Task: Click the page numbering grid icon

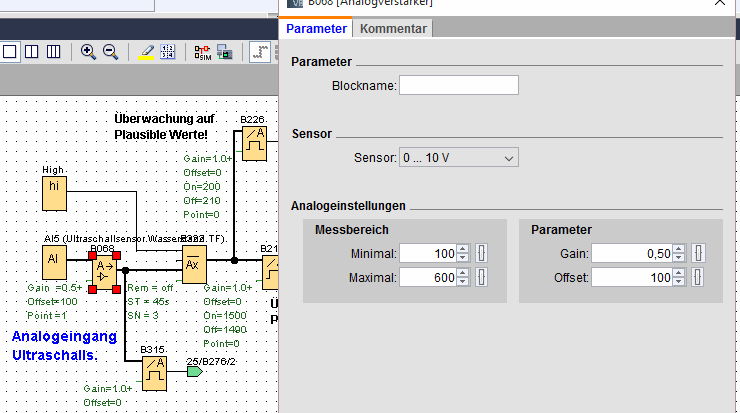Action: point(168,51)
